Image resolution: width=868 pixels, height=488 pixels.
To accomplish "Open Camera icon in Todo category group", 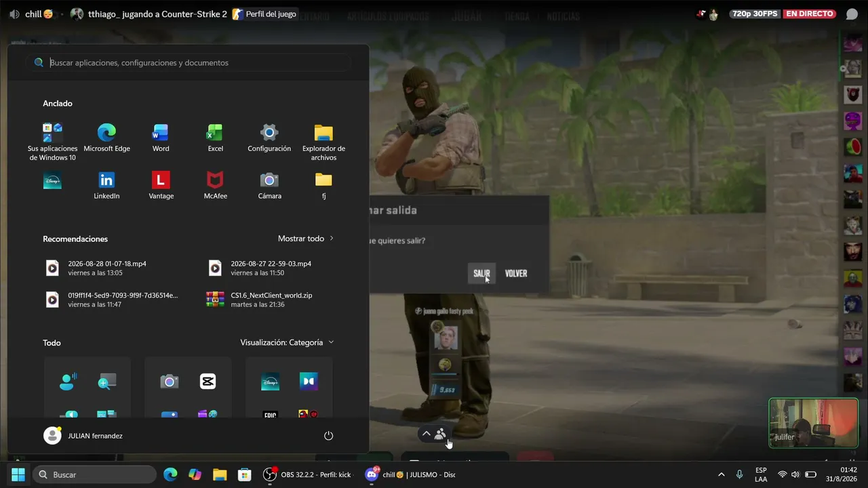I will (170, 382).
